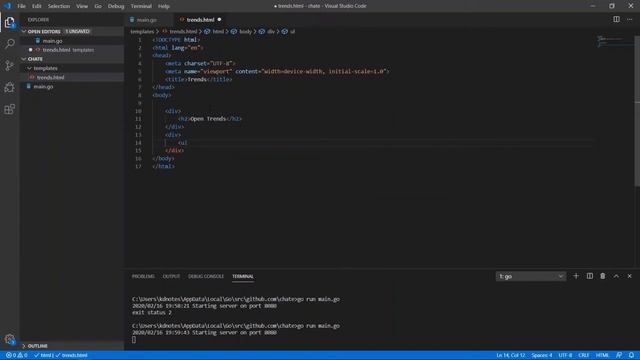Screen dimensions: 640x360
Task: Split the editor to the right
Action: (x=616, y=19)
